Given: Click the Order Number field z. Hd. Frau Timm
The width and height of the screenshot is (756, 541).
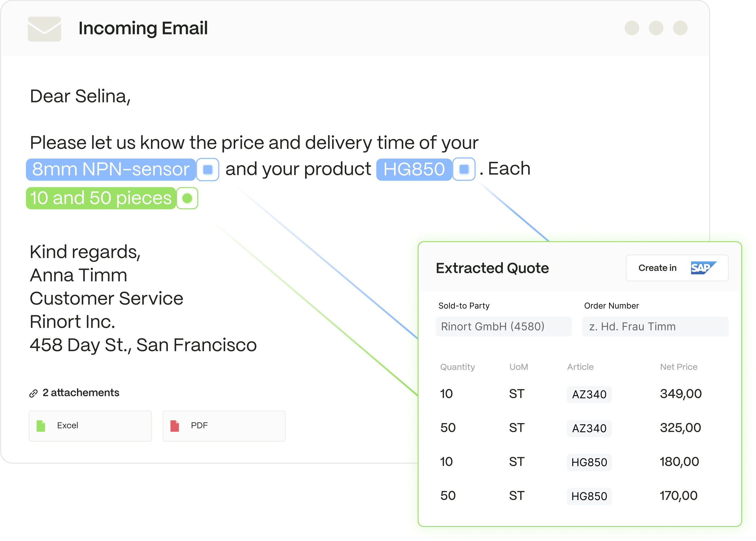Looking at the screenshot, I should pos(655,326).
